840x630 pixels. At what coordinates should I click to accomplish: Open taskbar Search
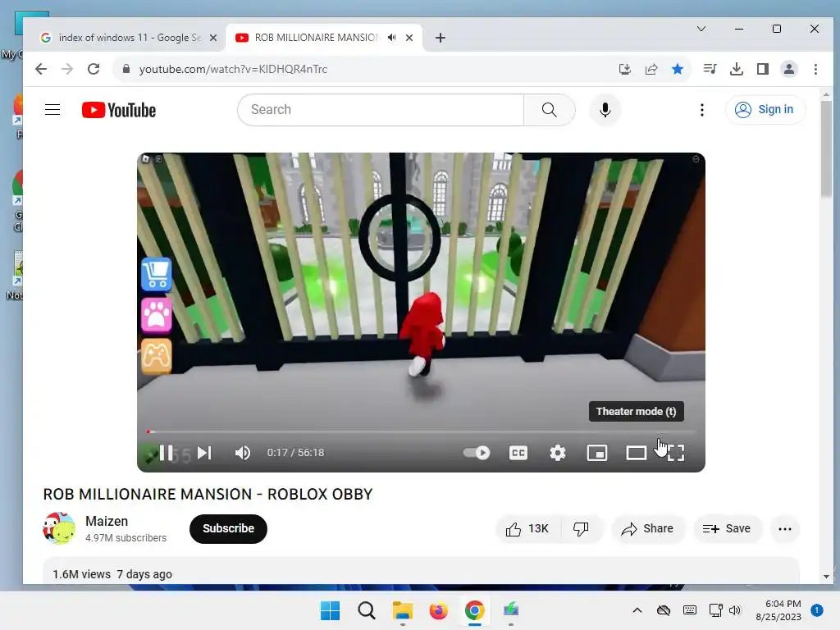(x=367, y=610)
